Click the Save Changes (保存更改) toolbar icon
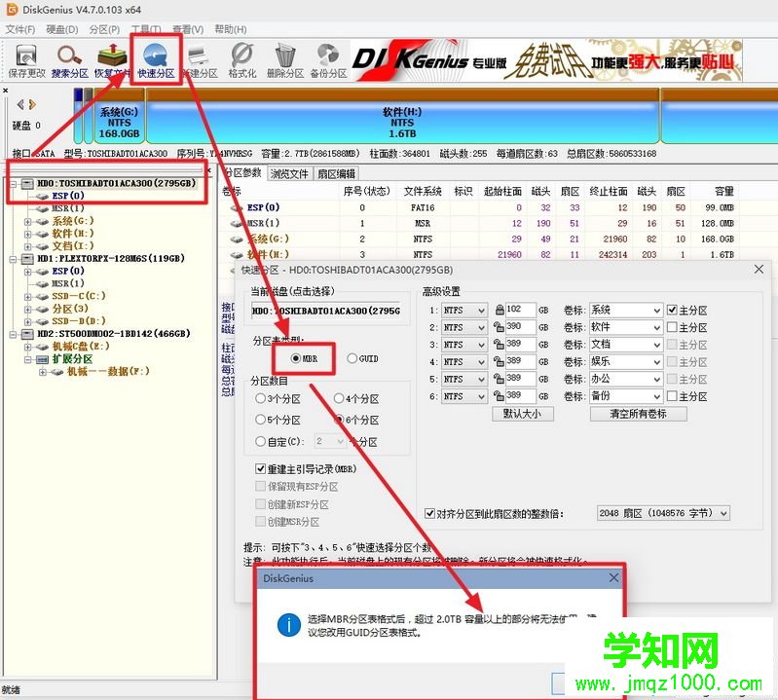This screenshot has width=778, height=700. (x=27, y=60)
